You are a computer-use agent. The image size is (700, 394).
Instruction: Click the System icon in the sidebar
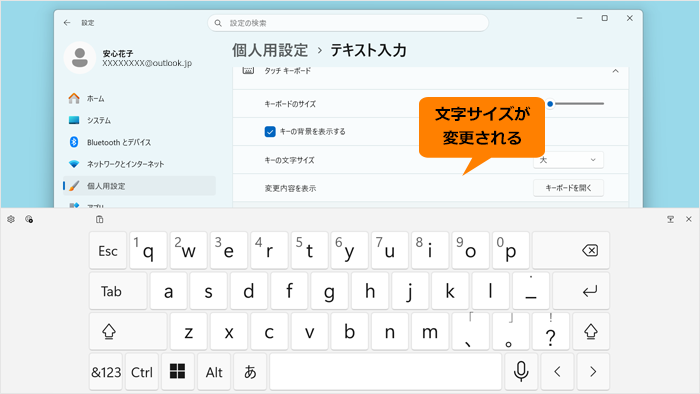click(x=74, y=120)
